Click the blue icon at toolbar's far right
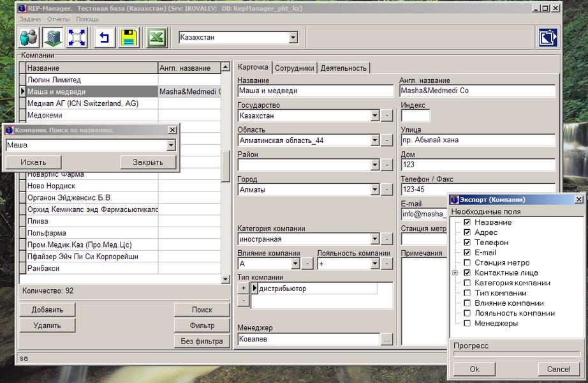This screenshot has width=588, height=383. [547, 38]
